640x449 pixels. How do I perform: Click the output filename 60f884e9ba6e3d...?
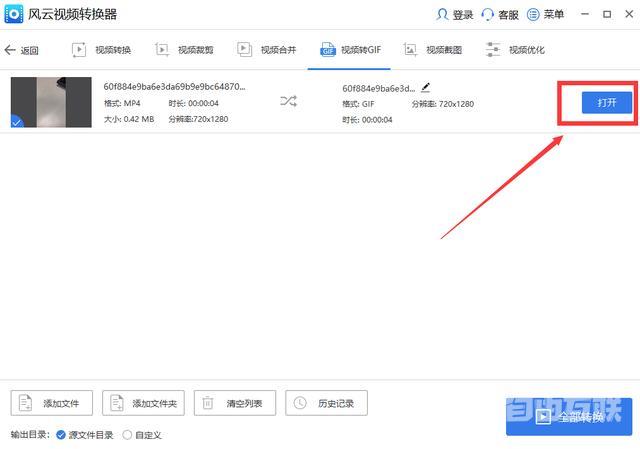(378, 88)
